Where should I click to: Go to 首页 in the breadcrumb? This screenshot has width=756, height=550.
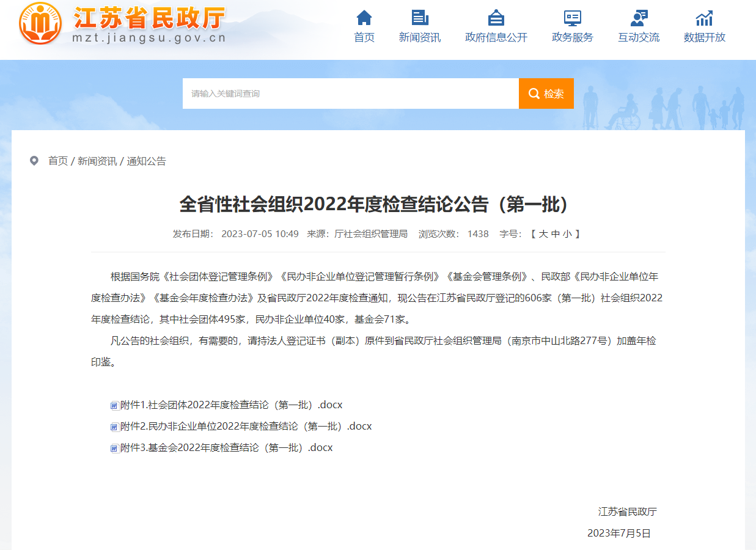(58, 161)
